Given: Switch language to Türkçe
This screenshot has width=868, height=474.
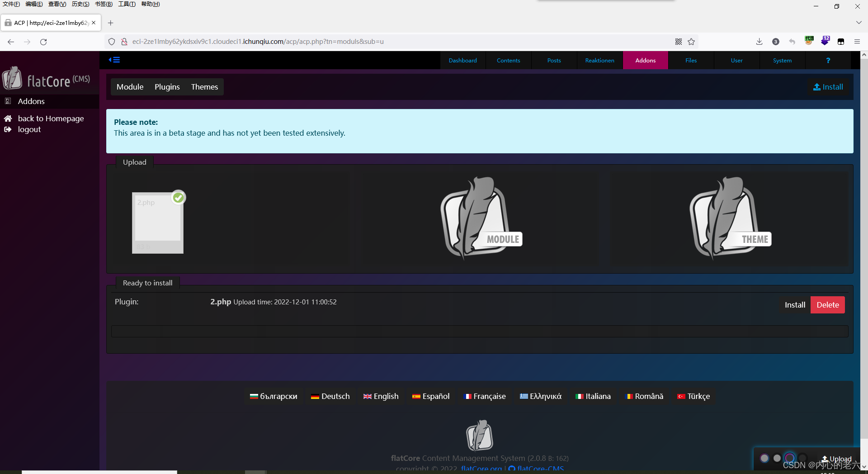Looking at the screenshot, I should point(693,396).
